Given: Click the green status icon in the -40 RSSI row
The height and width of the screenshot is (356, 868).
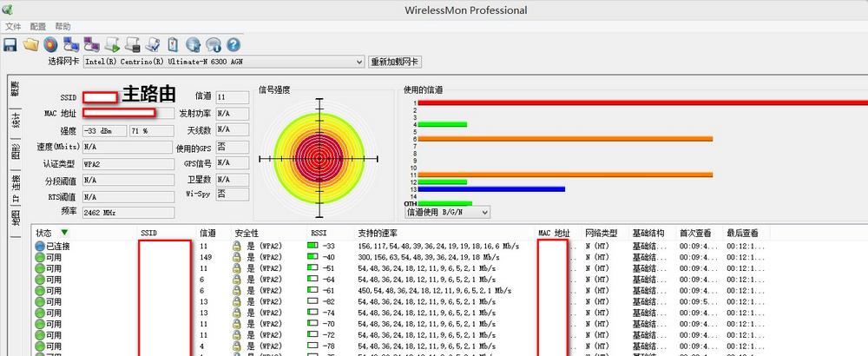Looking at the screenshot, I should [40, 258].
